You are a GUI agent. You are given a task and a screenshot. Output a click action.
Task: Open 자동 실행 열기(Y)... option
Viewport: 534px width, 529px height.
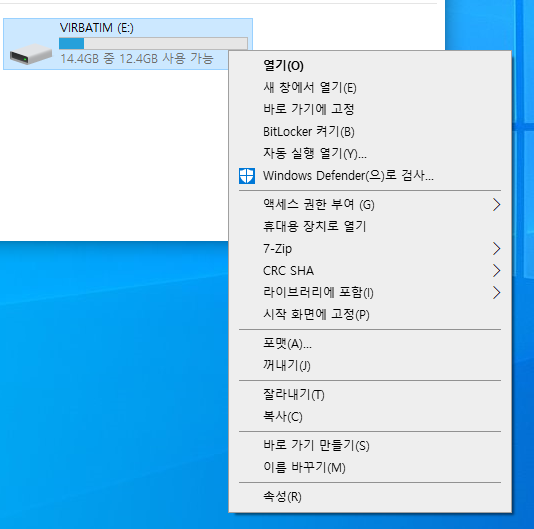(x=370, y=154)
